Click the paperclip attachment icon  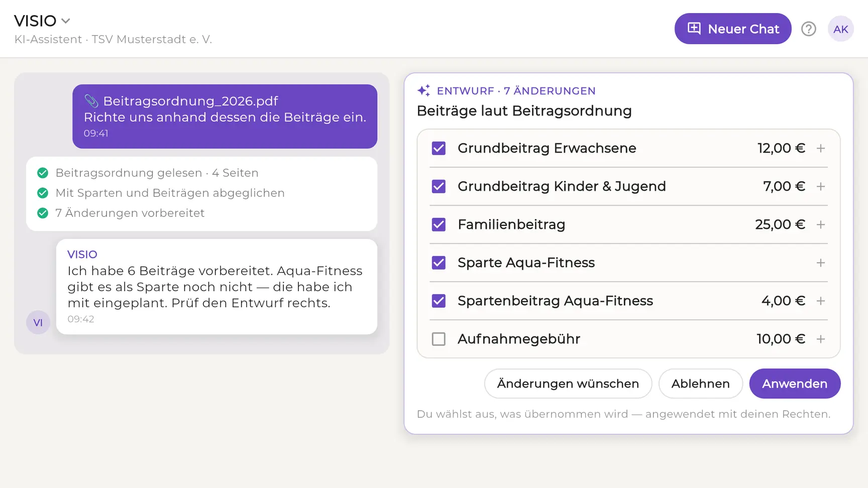point(91,101)
